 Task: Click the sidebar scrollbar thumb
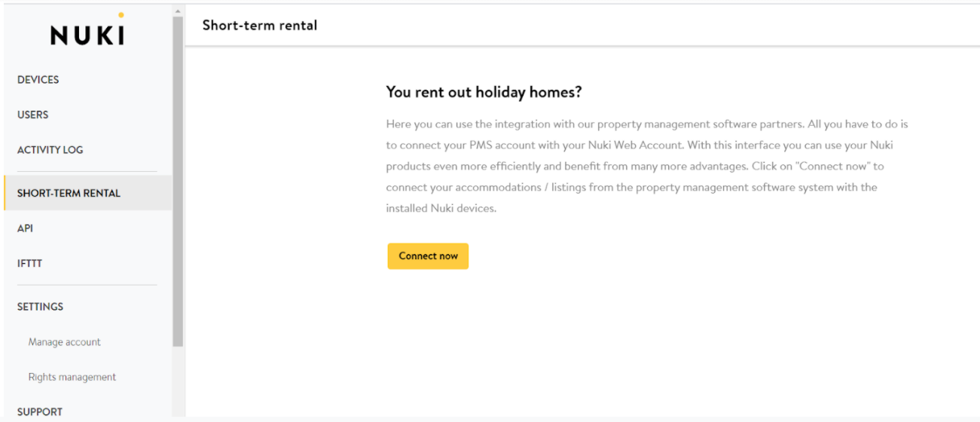[x=178, y=181]
